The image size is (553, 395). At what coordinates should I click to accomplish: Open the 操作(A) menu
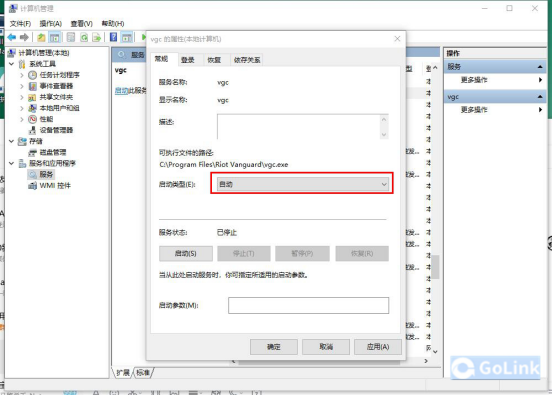(x=50, y=24)
